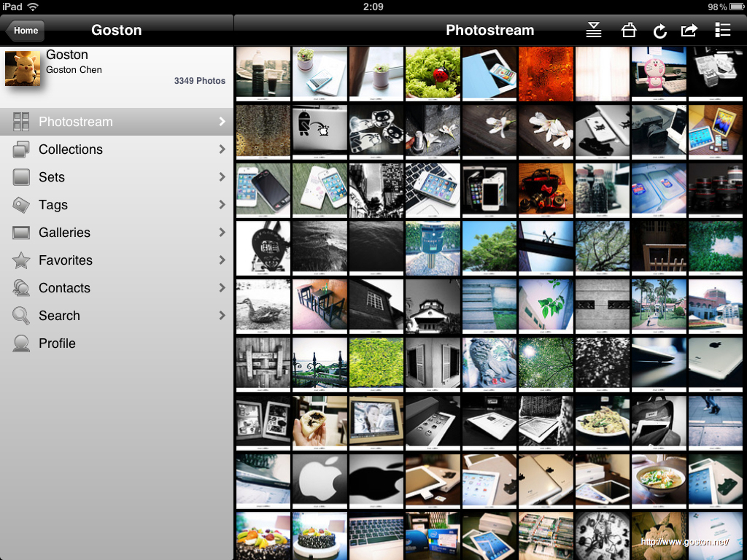The width and height of the screenshot is (747, 560).
Task: Expand Collections with its chevron
Action: pos(222,149)
